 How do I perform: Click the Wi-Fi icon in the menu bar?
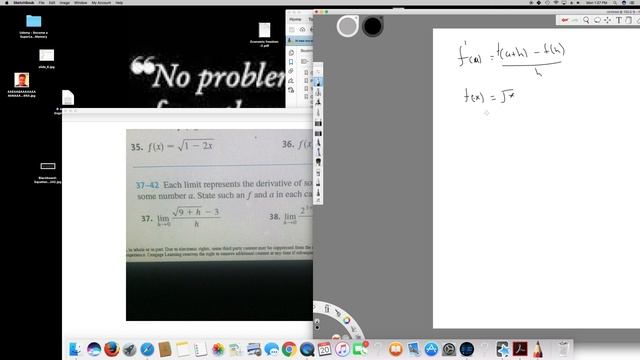[x=556, y=2]
